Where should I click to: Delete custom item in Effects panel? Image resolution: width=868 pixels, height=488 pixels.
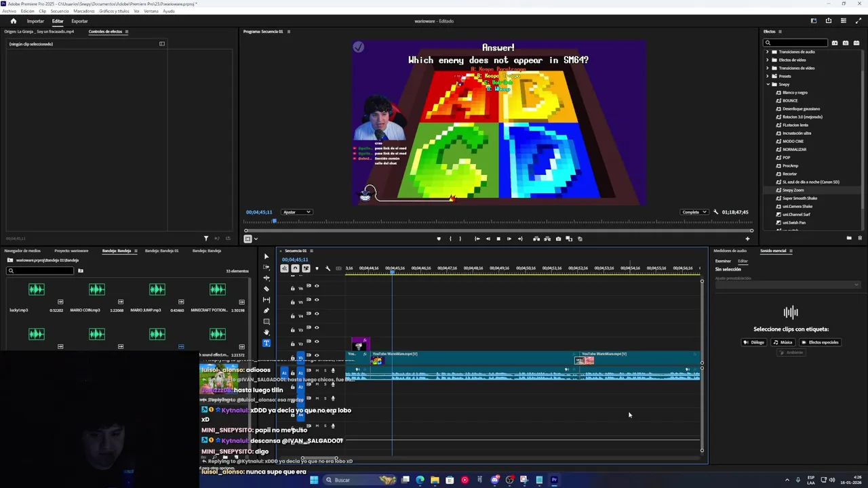[x=860, y=238]
